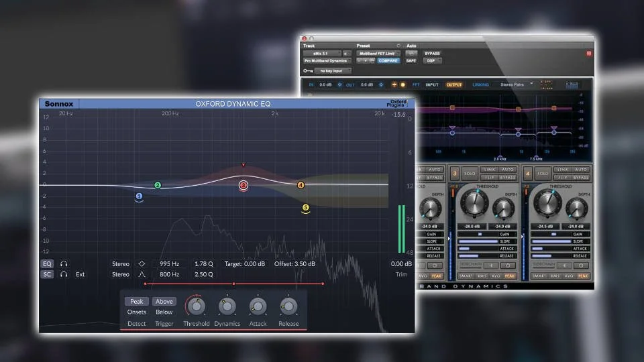Image resolution: width=644 pixels, height=362 pixels.
Task: Click band 3 Threshold knob
Action: (474, 202)
